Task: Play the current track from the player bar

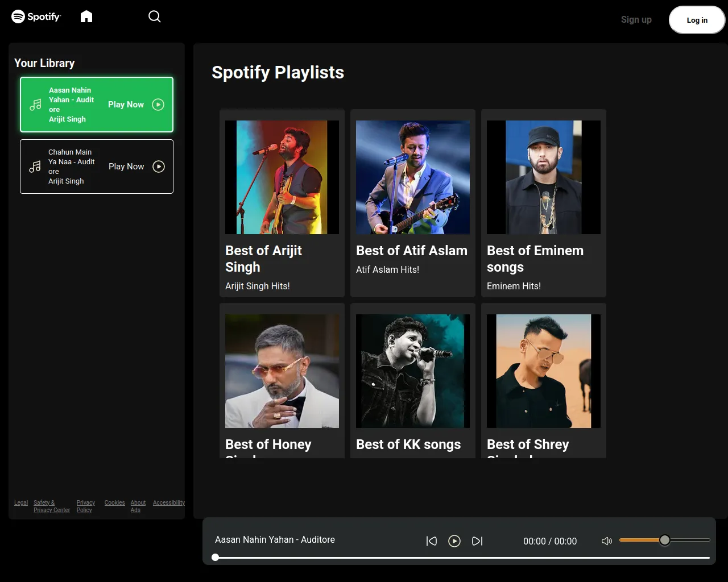Action: pyautogui.click(x=454, y=541)
